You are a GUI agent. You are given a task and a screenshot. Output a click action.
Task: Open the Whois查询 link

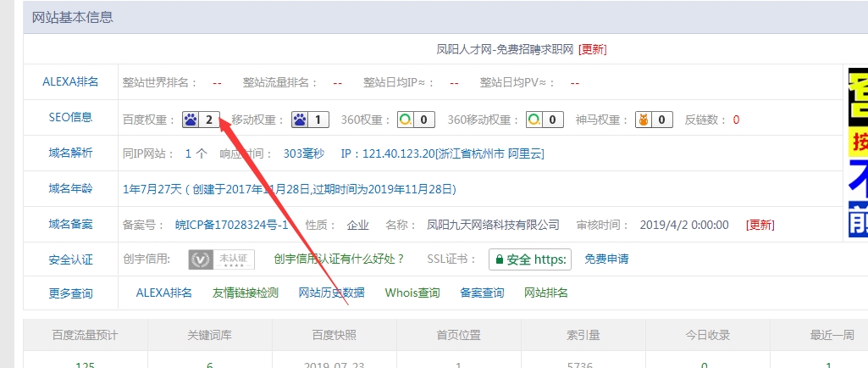(x=412, y=293)
